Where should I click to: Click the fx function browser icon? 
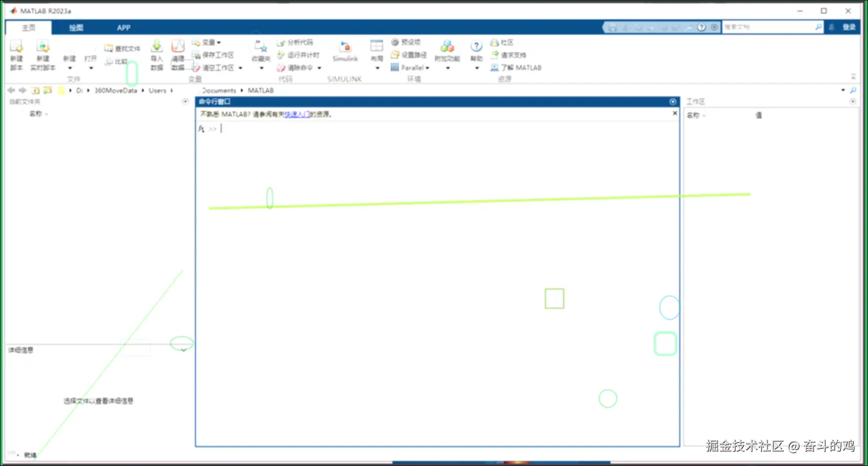tap(201, 129)
